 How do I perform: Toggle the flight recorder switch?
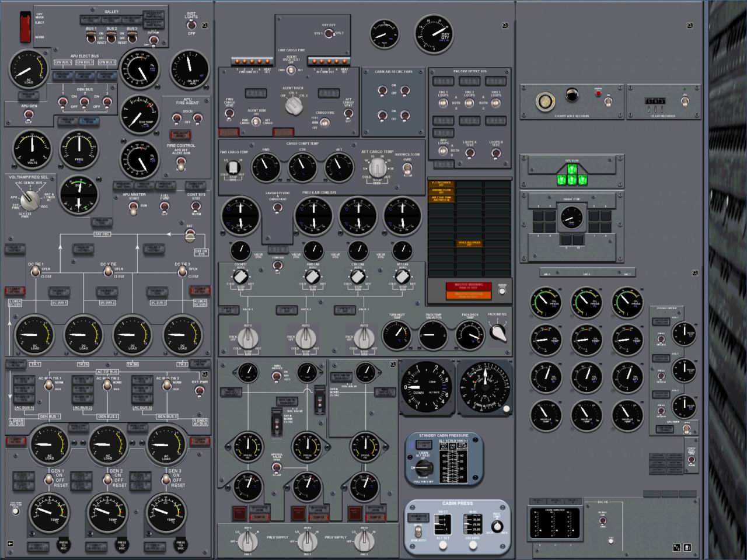(x=685, y=101)
